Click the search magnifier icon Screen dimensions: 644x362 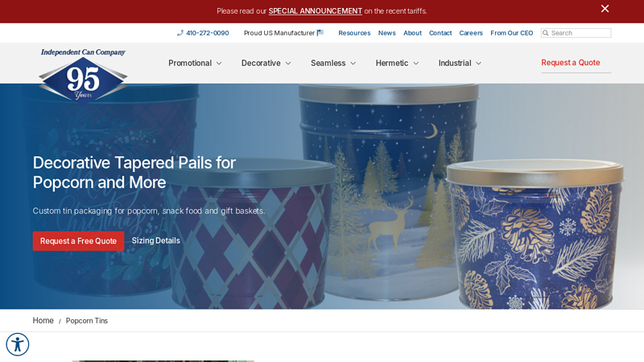(546, 33)
